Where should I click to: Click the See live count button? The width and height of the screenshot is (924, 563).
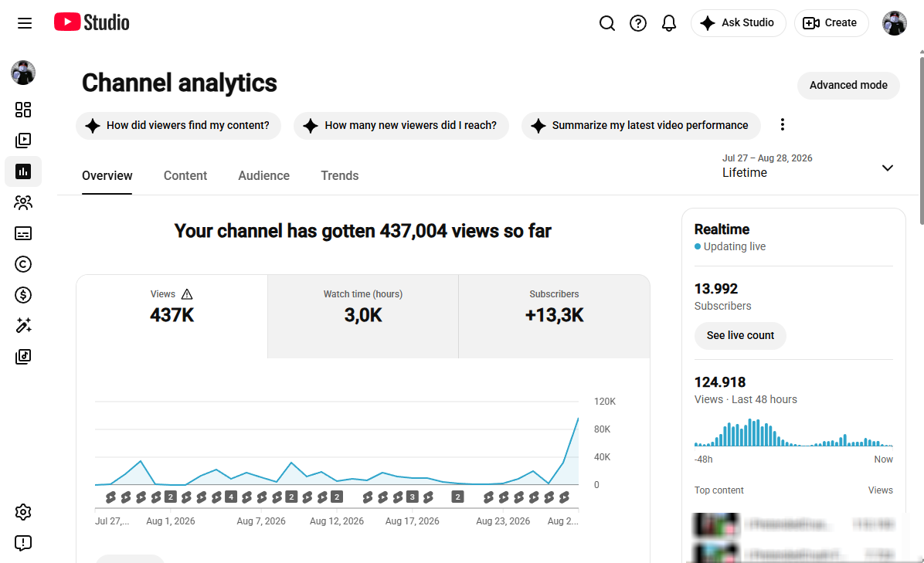[740, 336]
